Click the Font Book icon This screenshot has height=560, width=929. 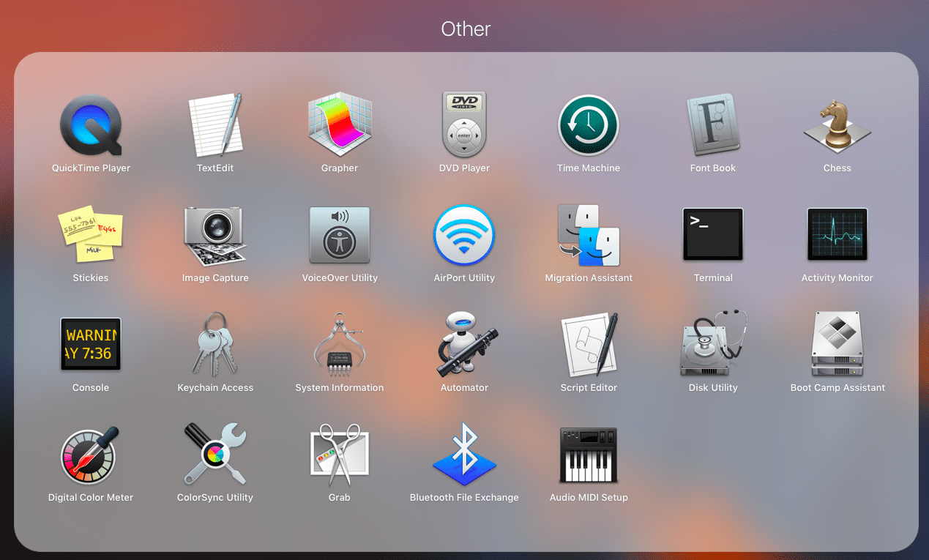713,126
